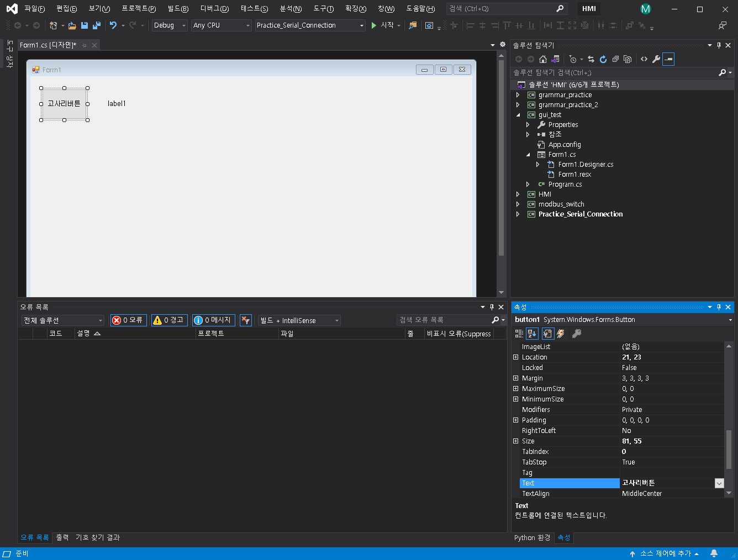Open the Text property value dropdown arrow
Screen dimensions: 738x560
click(719, 483)
